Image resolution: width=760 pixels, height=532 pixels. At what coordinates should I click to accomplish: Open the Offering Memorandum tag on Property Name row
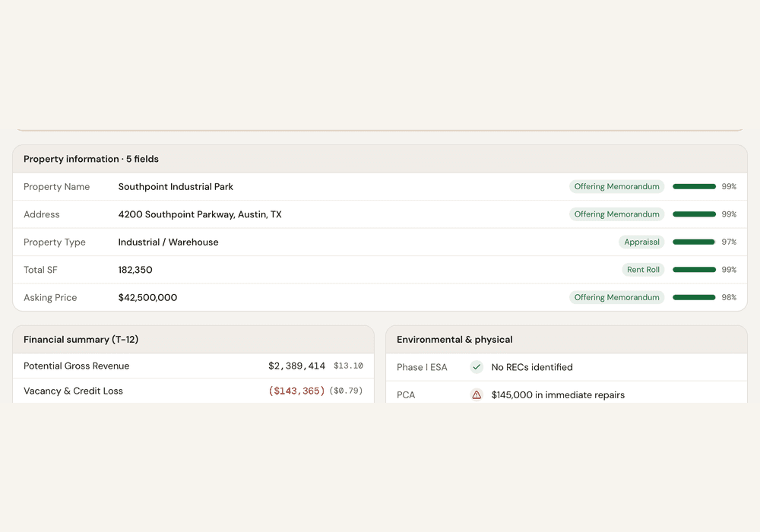616,186
